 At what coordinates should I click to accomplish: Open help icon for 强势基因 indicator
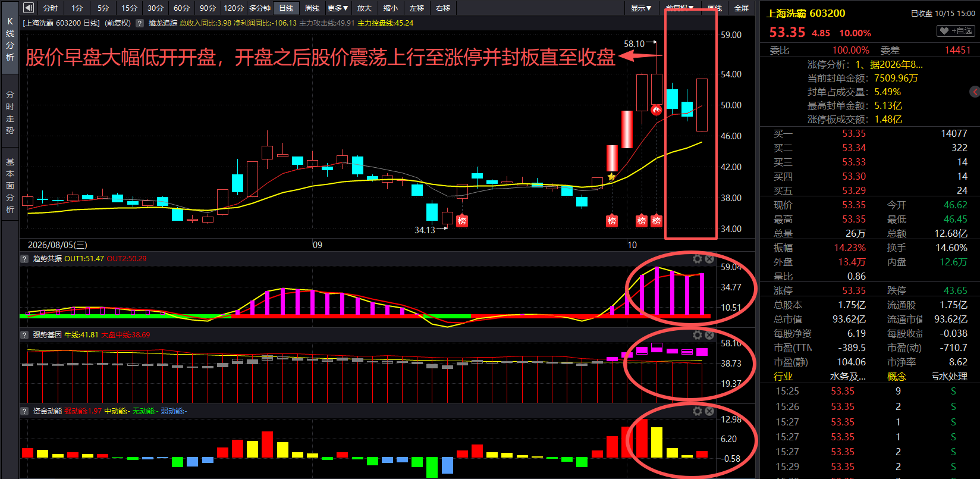click(24, 335)
